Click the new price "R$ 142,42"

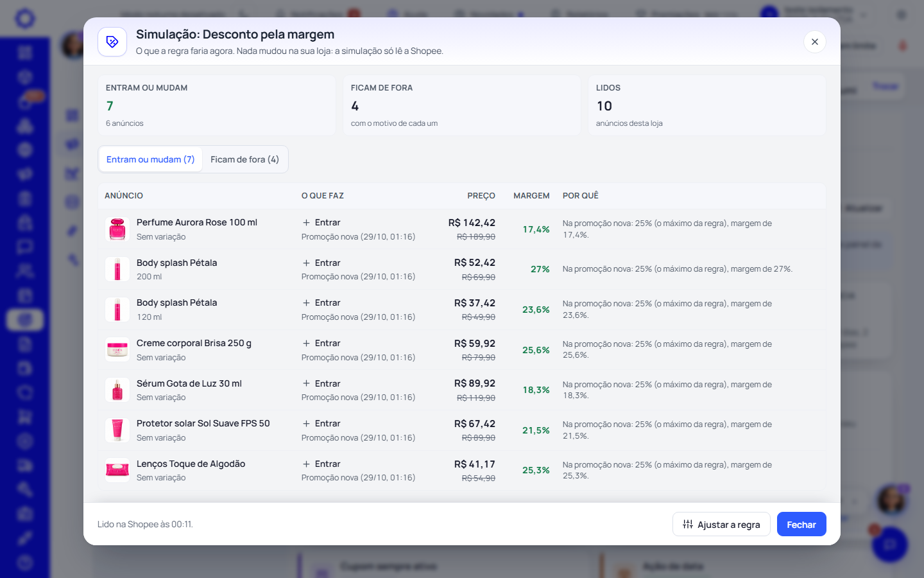point(472,223)
